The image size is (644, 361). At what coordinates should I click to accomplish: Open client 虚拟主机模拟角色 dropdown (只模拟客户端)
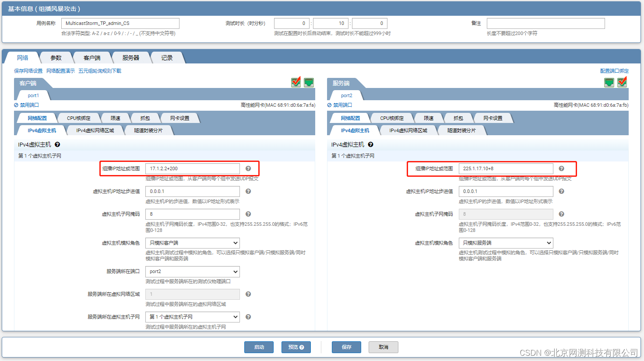(x=193, y=243)
